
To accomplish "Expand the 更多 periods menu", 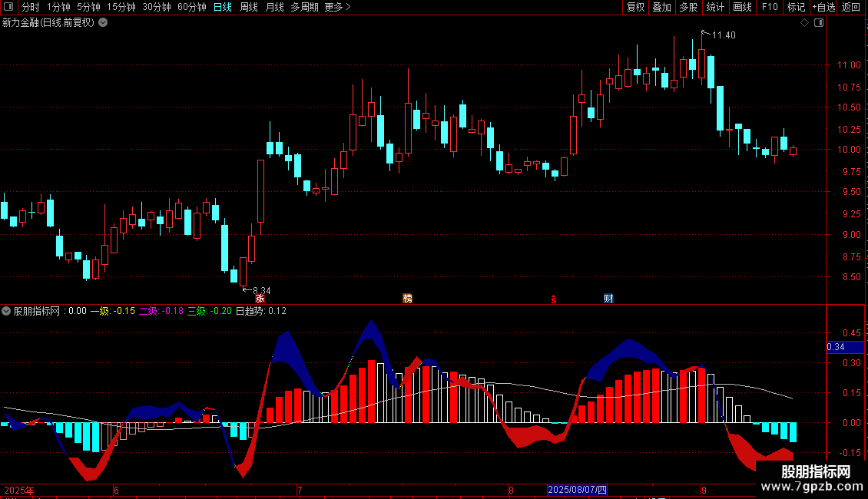I will pyautogui.click(x=338, y=7).
